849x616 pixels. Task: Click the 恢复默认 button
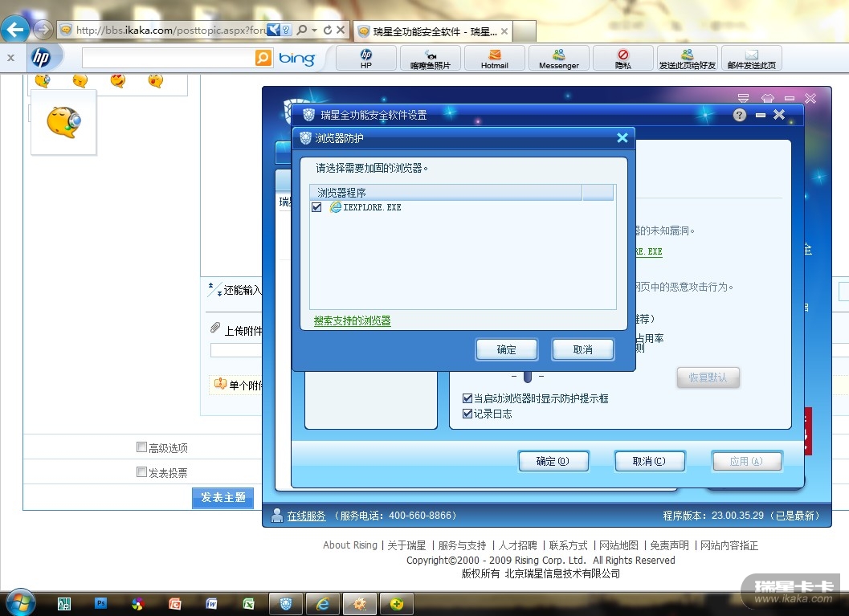pyautogui.click(x=708, y=377)
